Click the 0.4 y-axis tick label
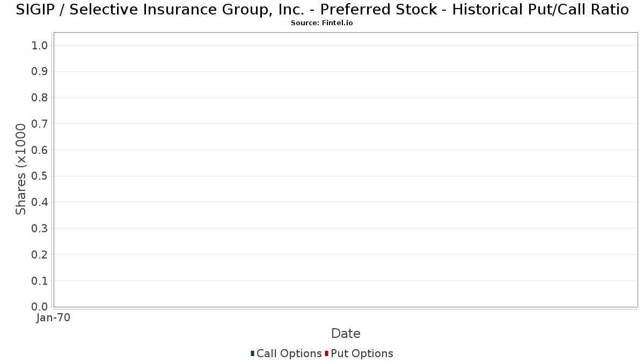The width and height of the screenshot is (644, 362). point(40,202)
